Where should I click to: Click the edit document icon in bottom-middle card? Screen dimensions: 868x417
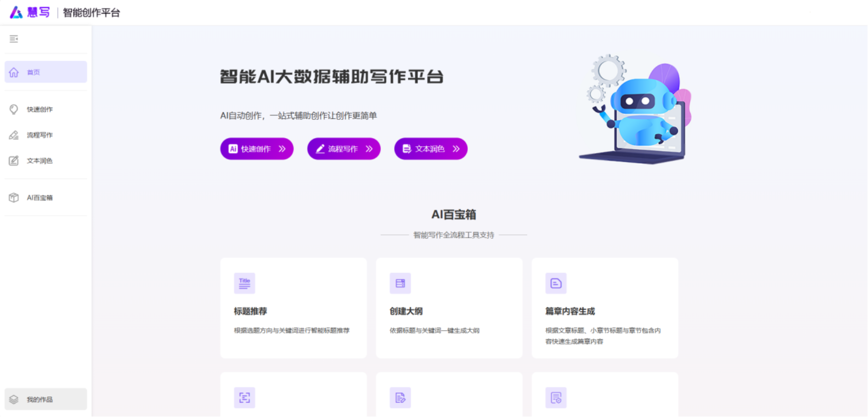[400, 398]
